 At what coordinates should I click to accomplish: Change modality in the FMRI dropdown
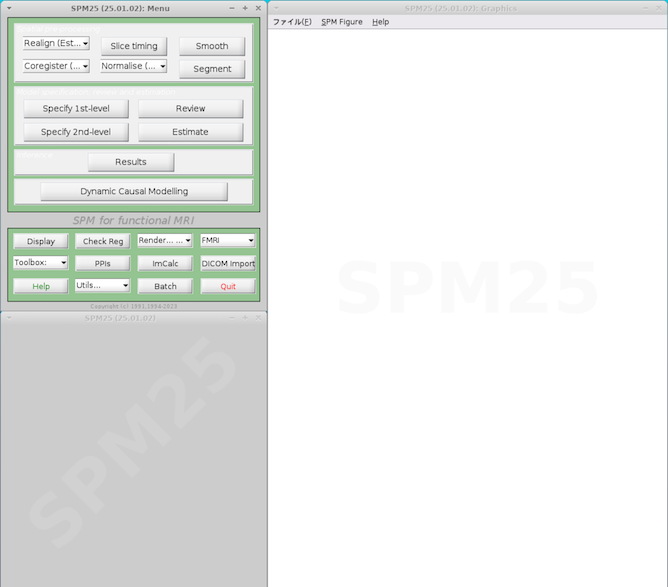(227, 240)
